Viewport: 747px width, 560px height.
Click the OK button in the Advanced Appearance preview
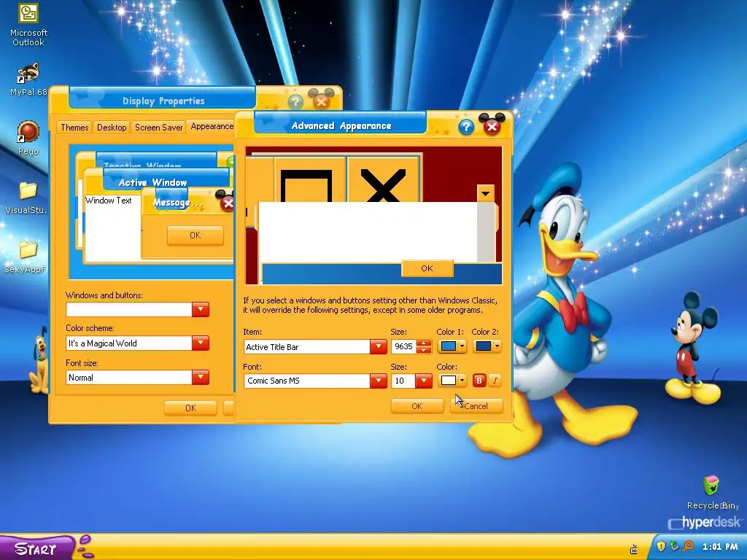click(x=427, y=268)
